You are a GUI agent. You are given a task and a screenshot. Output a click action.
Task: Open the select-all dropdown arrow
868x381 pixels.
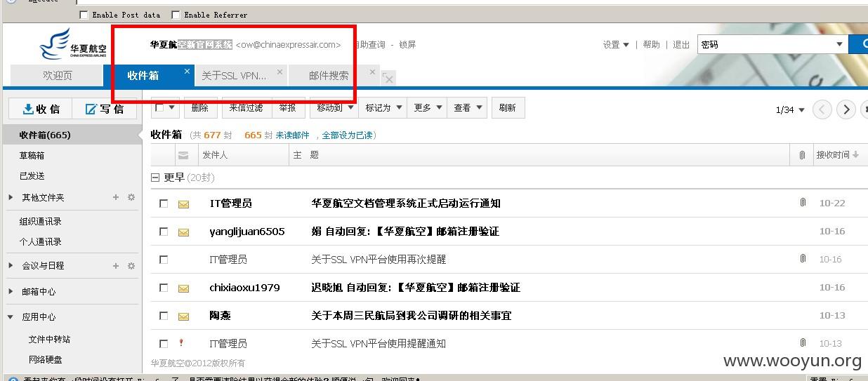(172, 108)
